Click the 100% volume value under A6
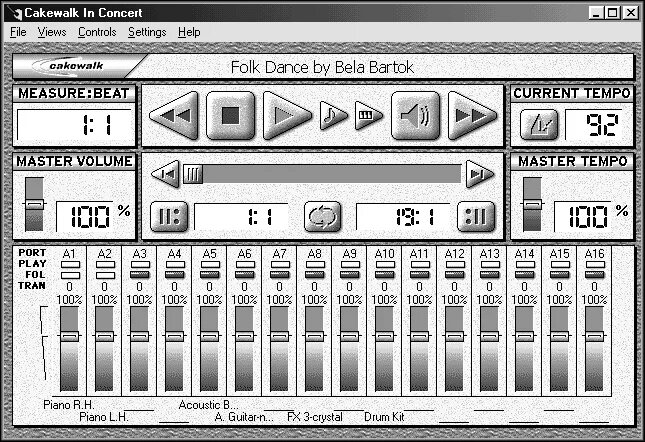The image size is (645, 442). 244,300
